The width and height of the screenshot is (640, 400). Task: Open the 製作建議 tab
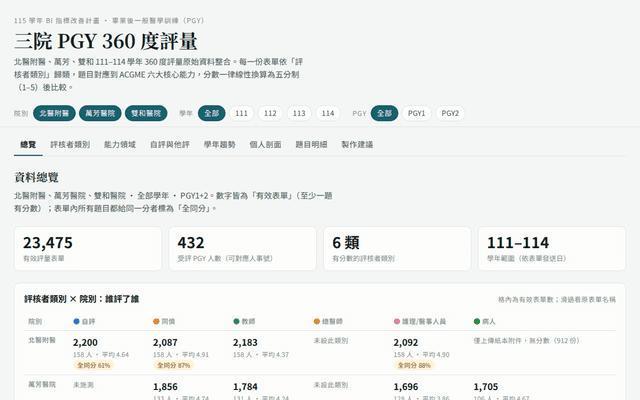tap(357, 144)
